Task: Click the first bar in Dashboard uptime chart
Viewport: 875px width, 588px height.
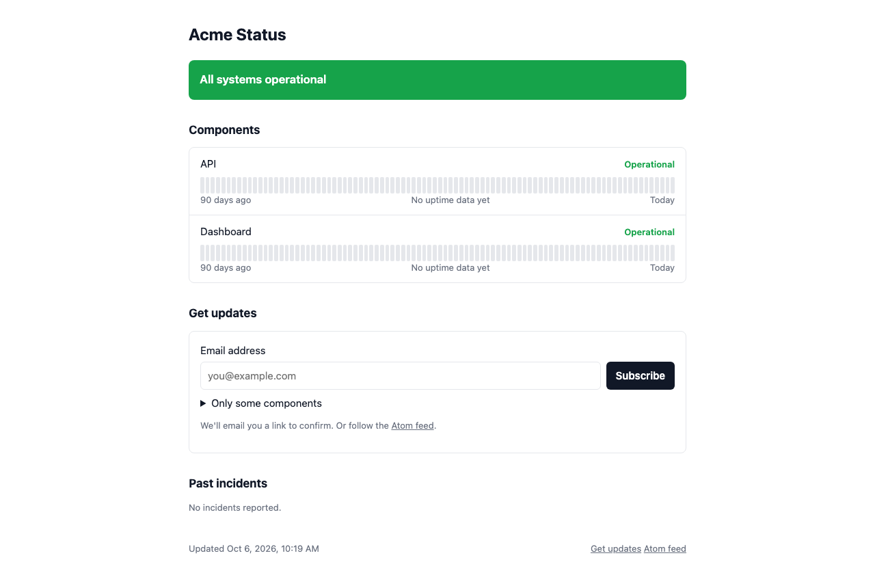Action: (202, 253)
